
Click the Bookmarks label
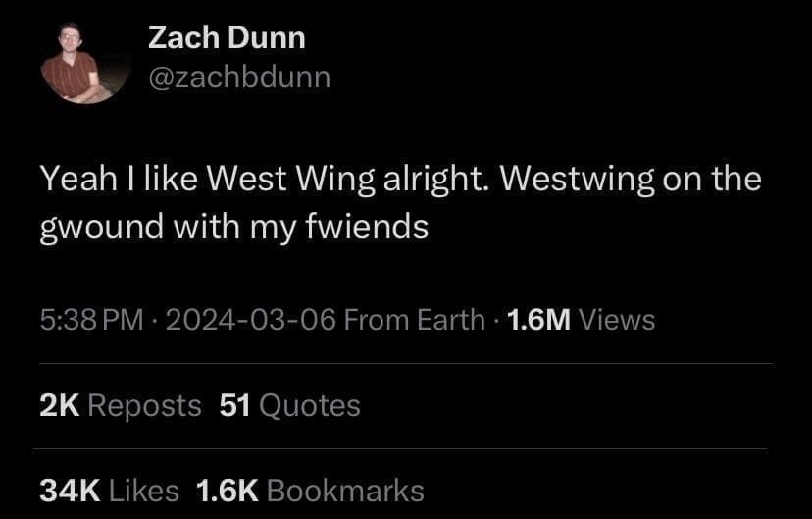(345, 491)
